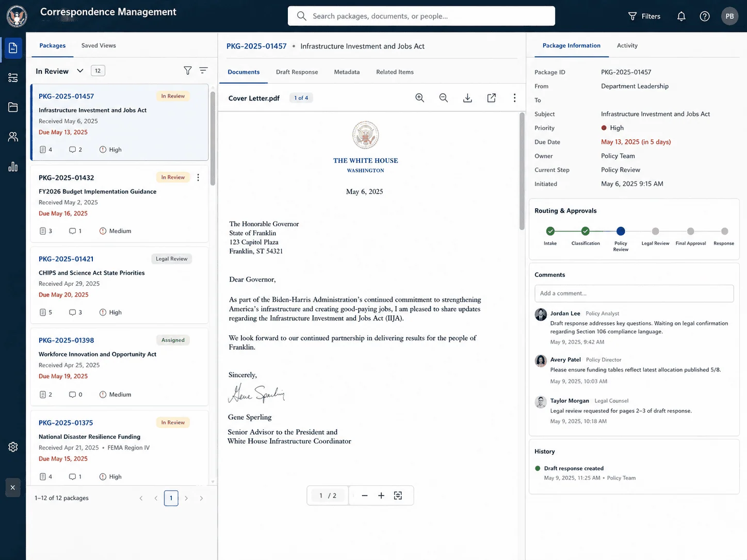Open the analytics bar chart sidebar icon

tap(13, 167)
